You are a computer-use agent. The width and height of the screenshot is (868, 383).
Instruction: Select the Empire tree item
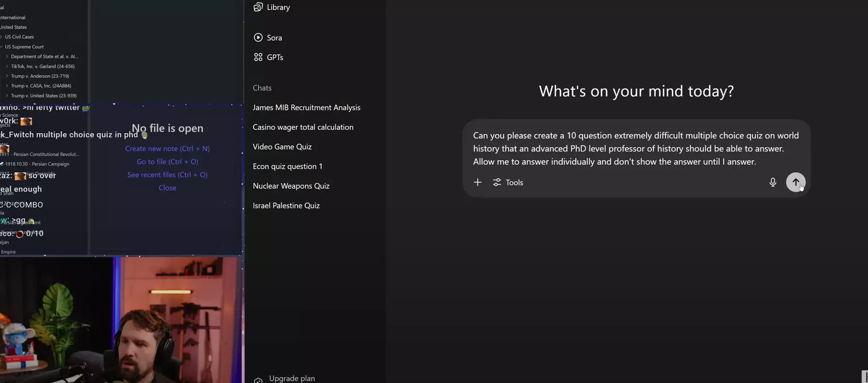[x=8, y=252]
